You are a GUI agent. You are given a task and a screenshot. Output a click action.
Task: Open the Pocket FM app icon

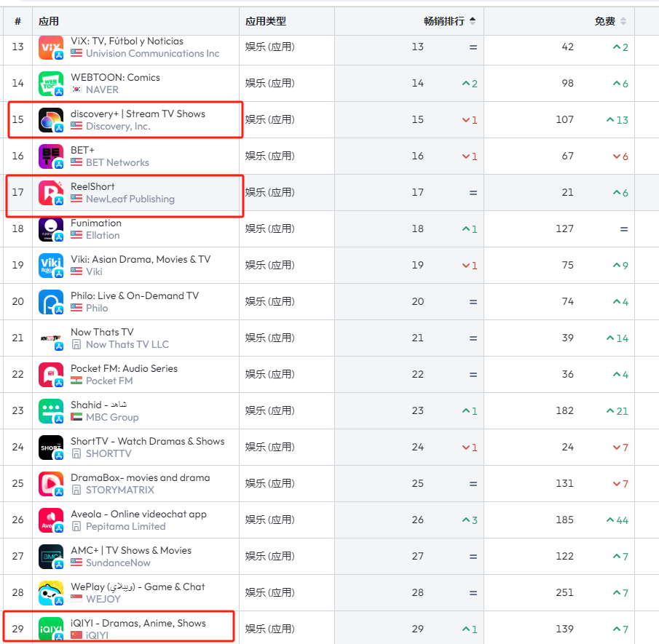point(51,375)
